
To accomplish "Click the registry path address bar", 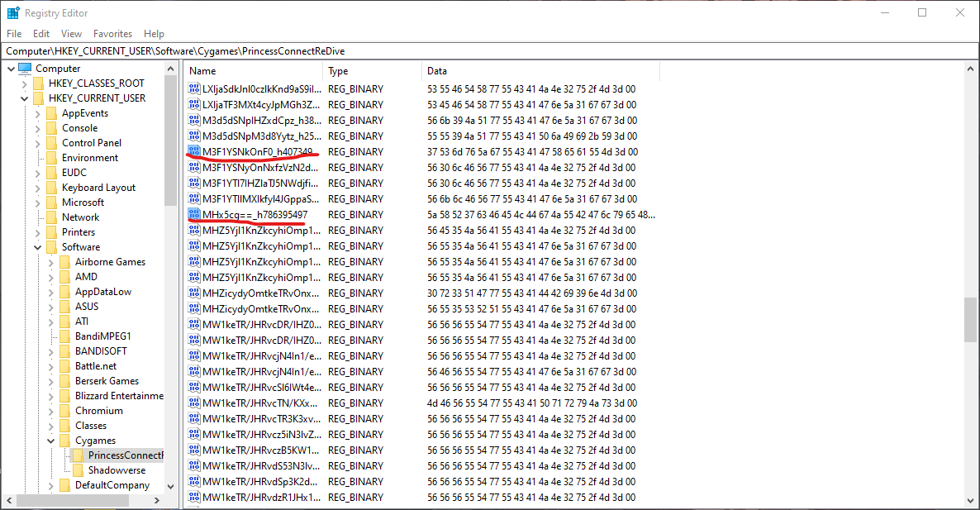I will pos(489,51).
